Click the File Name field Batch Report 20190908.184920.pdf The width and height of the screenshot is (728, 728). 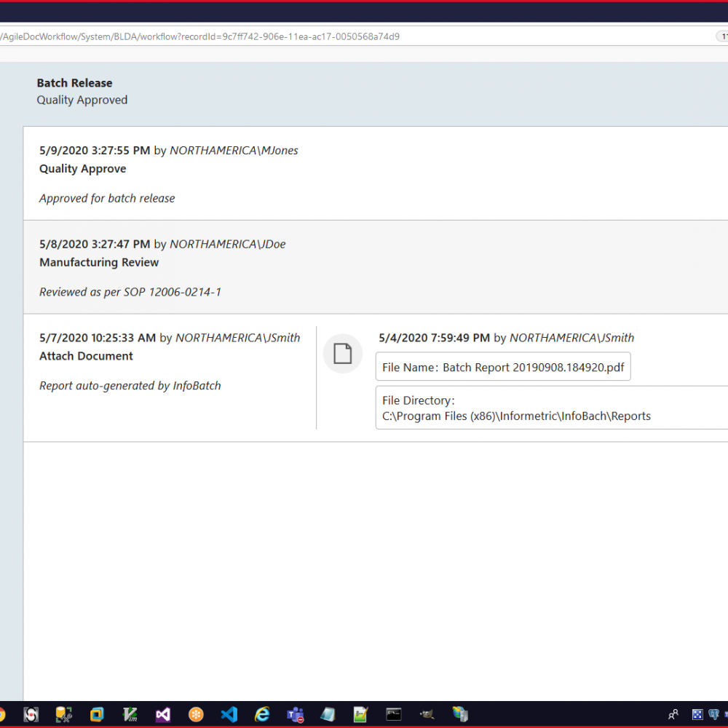click(503, 367)
